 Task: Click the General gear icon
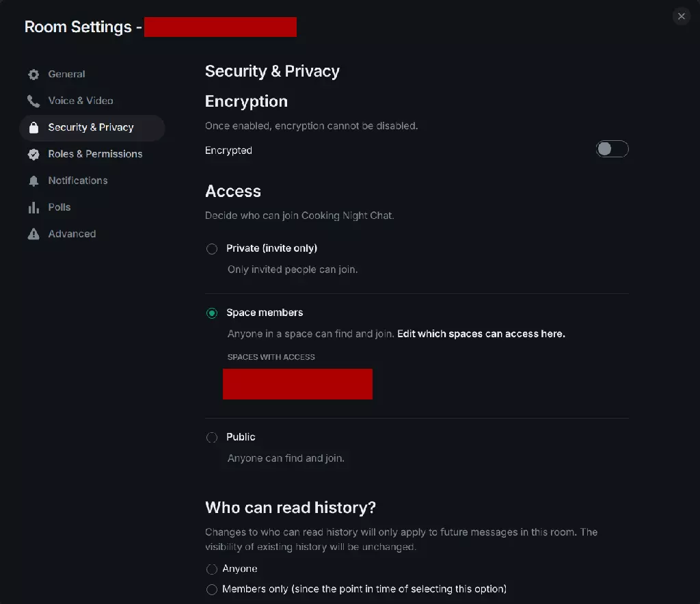click(x=33, y=75)
